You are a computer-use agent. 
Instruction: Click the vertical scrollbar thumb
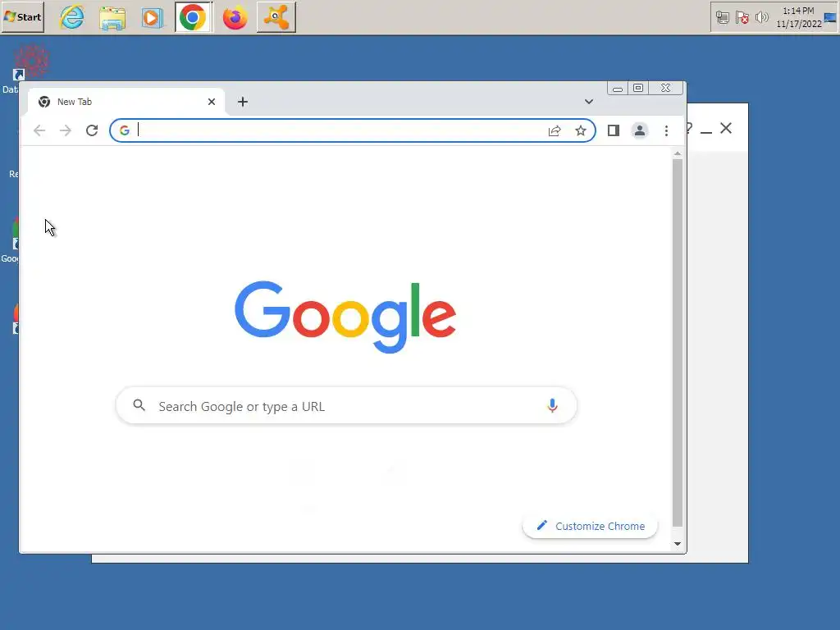point(678,343)
